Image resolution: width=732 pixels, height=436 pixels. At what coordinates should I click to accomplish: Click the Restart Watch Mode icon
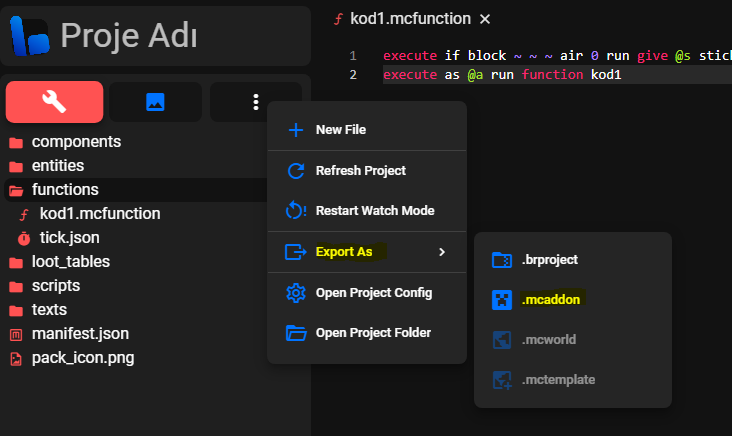click(x=295, y=211)
